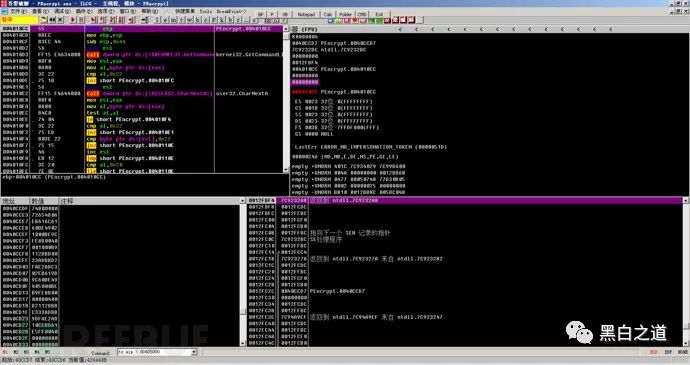Click the dump pane vertical scrollbar
The height and width of the screenshot is (365, 690).
pos(242,273)
